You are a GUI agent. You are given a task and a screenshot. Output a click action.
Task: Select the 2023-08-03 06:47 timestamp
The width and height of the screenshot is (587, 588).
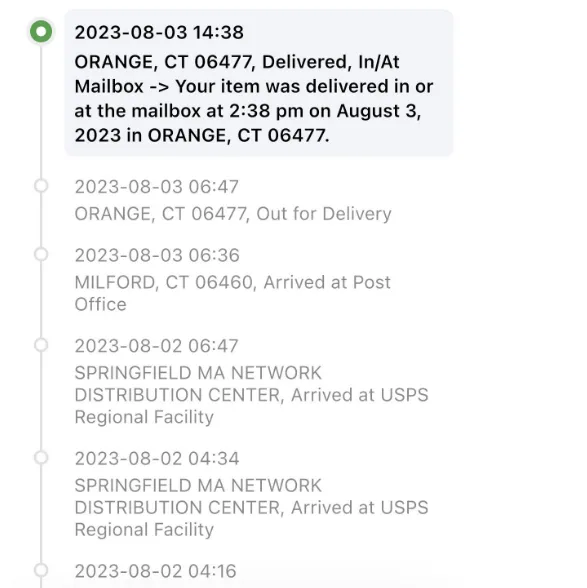click(157, 187)
